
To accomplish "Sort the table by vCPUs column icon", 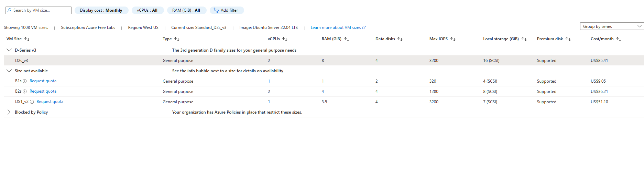I will coord(285,39).
